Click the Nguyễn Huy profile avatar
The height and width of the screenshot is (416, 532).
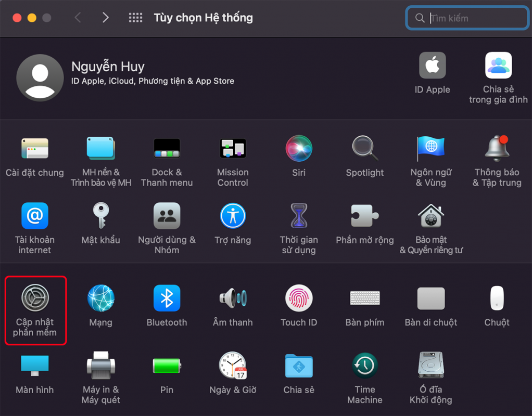[x=40, y=78]
